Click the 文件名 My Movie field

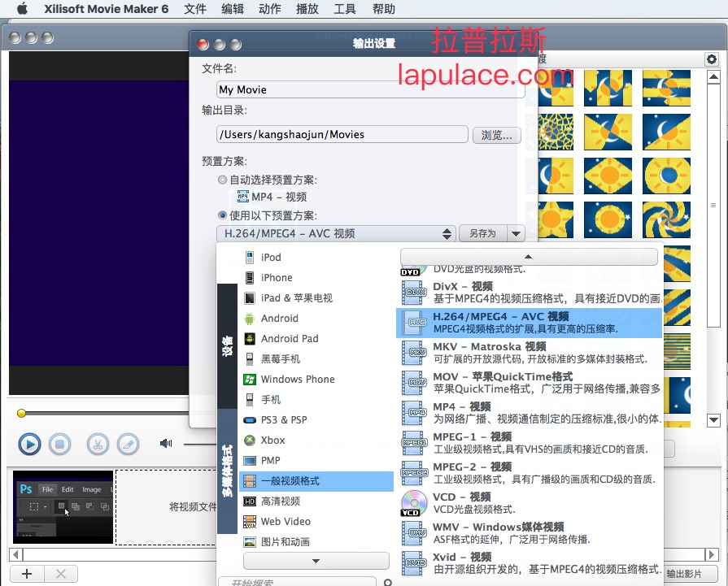pos(370,89)
